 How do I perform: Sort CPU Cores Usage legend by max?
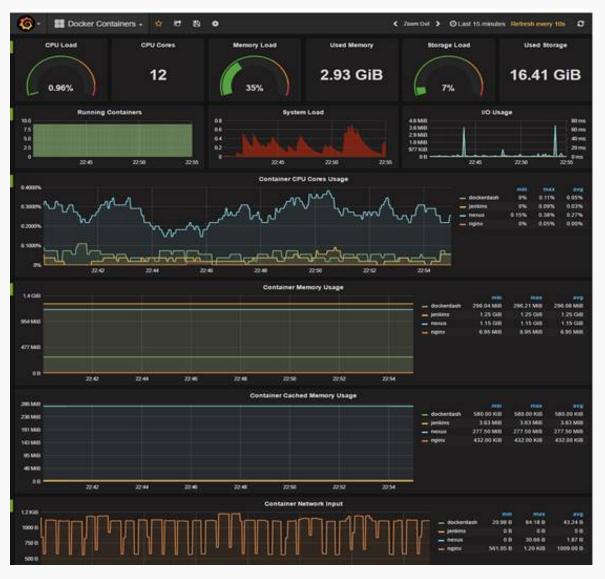pos(549,189)
